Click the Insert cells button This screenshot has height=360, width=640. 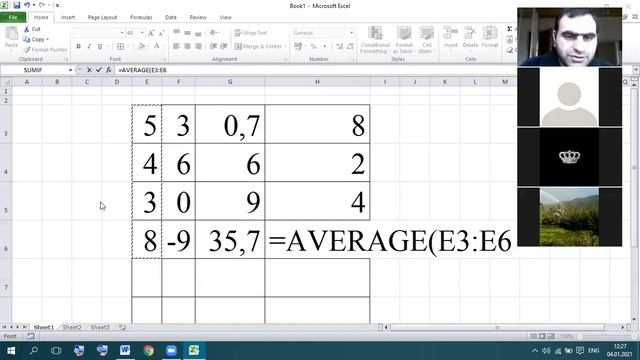tap(451, 38)
